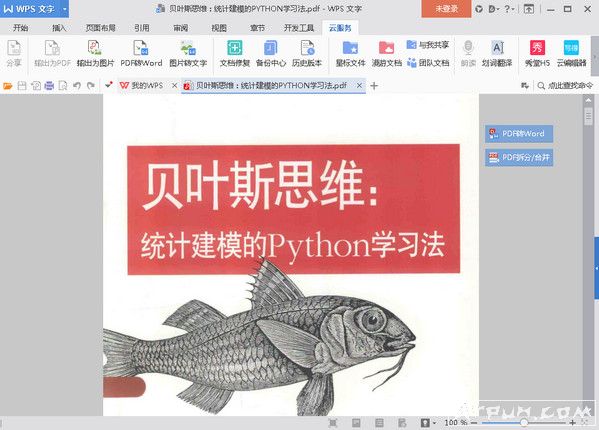Click the zoom slider handle
Image resolution: width=599 pixels, height=430 pixels.
coord(524,423)
